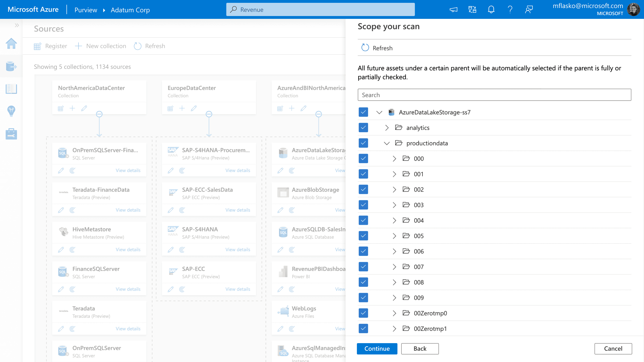Open the Insights lightbulb sidebar icon
The image size is (644, 362).
pyautogui.click(x=11, y=111)
